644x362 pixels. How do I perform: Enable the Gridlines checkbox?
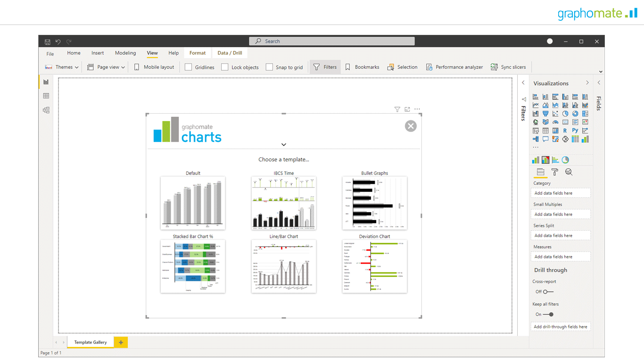[188, 67]
